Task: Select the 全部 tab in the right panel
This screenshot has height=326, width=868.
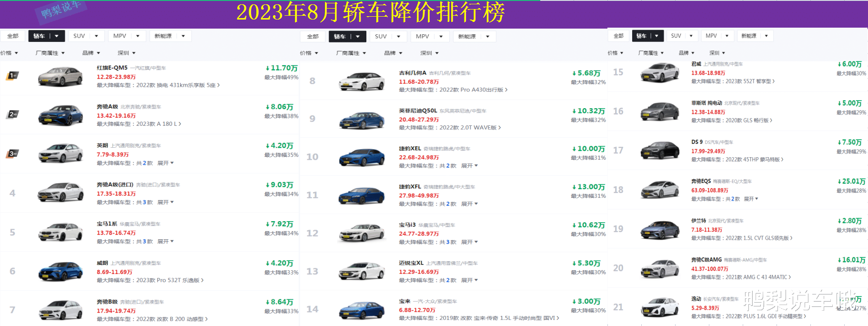Action: 618,36
